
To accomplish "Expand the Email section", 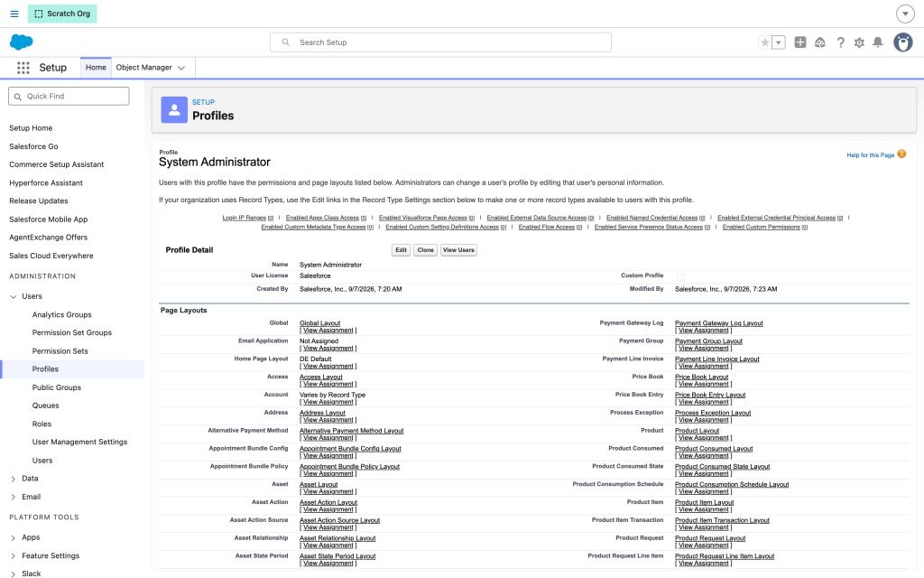I will click(13, 498).
